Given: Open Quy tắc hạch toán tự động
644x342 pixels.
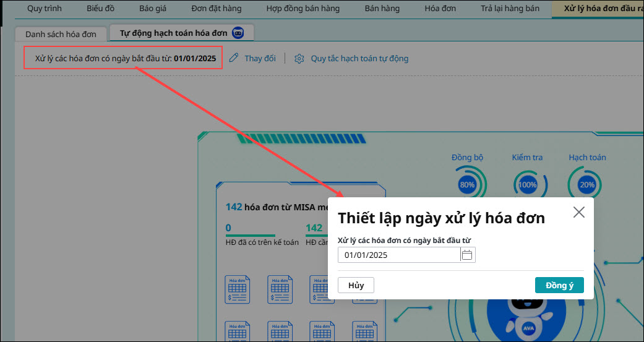Looking at the screenshot, I should coord(359,58).
